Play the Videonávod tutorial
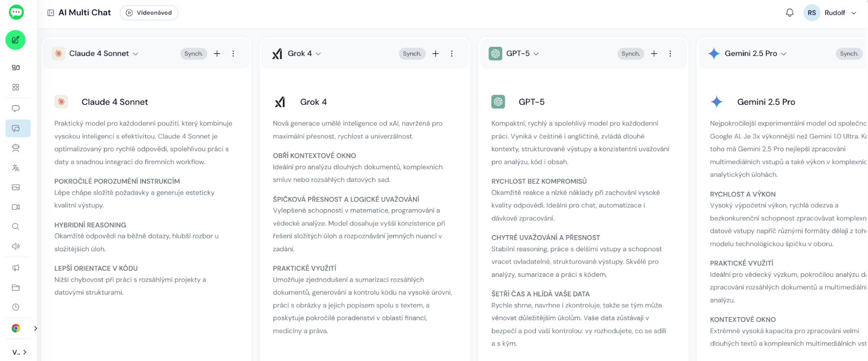 tap(149, 13)
